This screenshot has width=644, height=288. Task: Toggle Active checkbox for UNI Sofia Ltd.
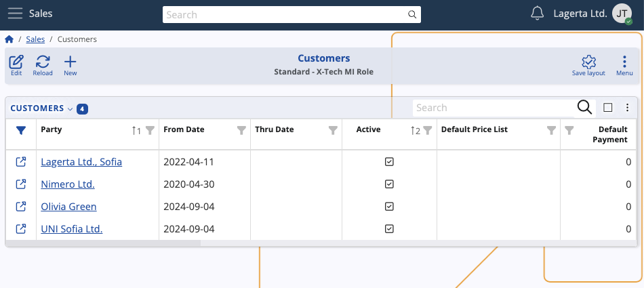[389, 228]
